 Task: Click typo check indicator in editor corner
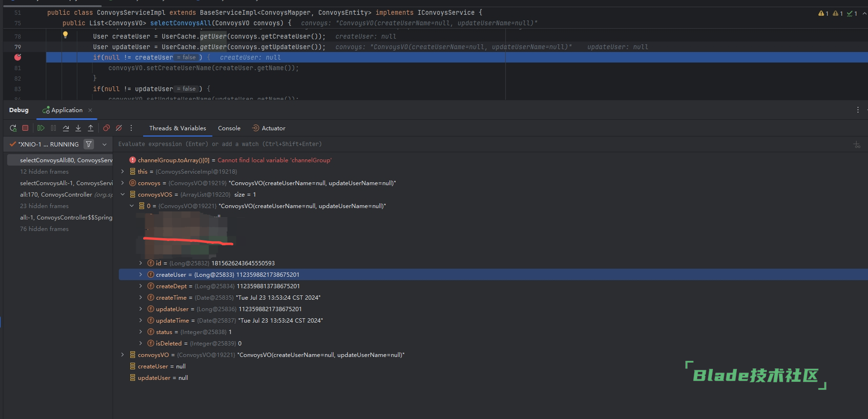point(852,13)
